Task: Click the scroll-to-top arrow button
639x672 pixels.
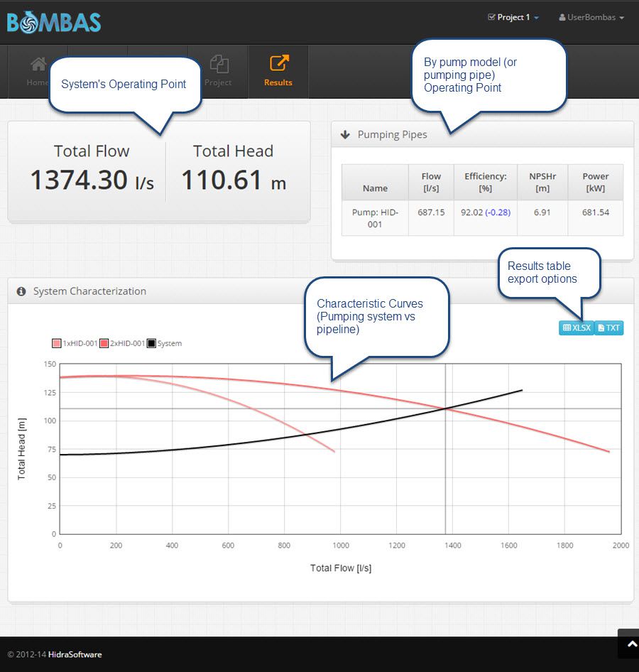Action: pos(628,644)
